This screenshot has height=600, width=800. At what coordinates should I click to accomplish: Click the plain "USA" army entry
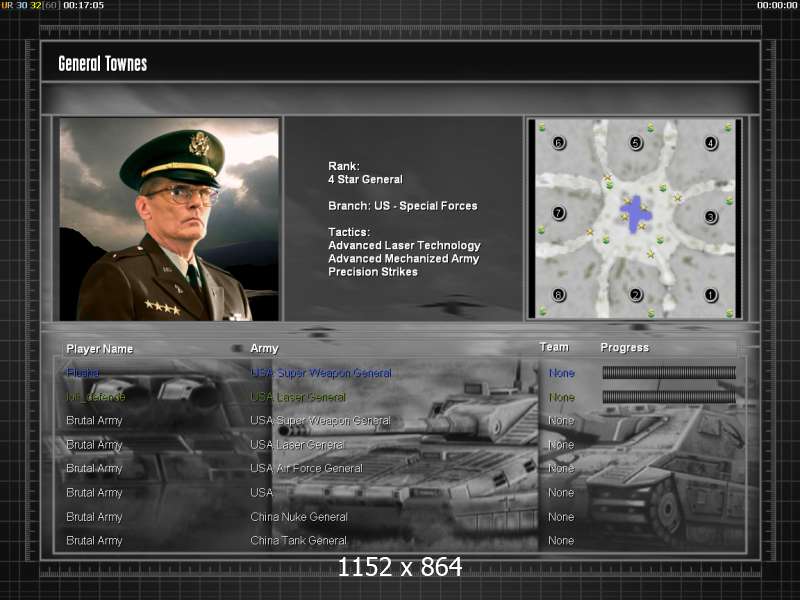point(262,492)
